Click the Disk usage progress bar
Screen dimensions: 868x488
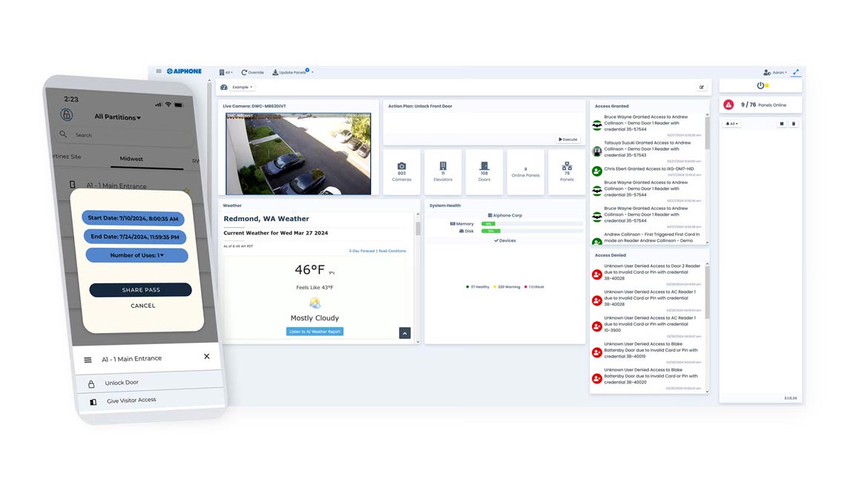[x=532, y=231]
